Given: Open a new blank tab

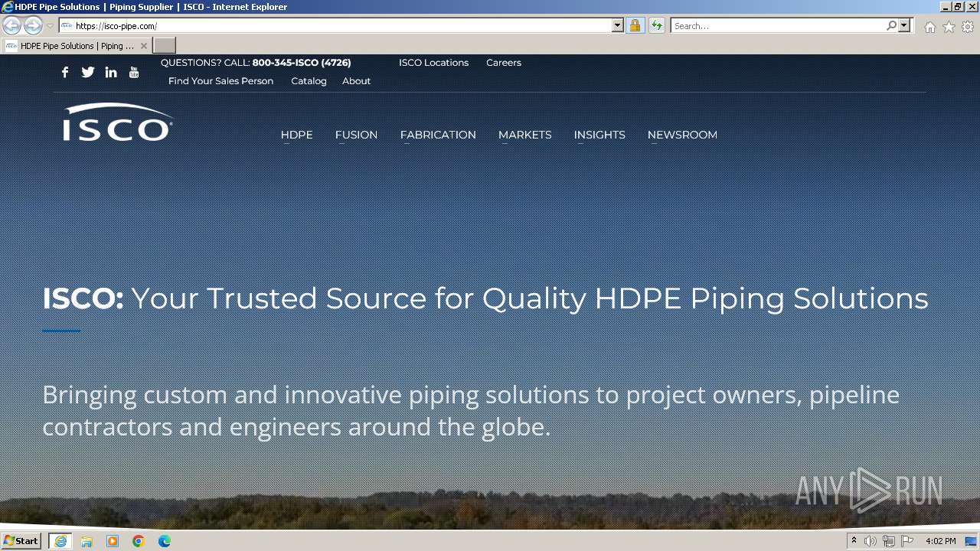Looking at the screenshot, I should point(165,45).
